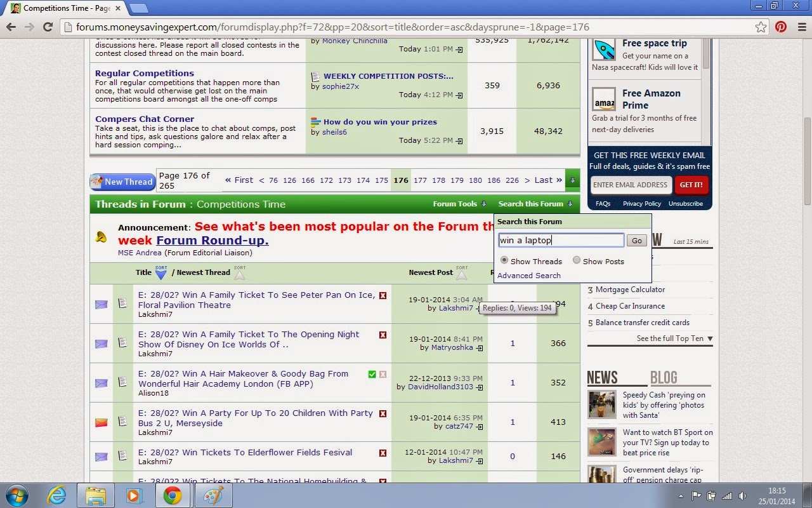Screen dimensions: 812x508
Task: Sort by Newest Post arrow
Action: click(461, 273)
